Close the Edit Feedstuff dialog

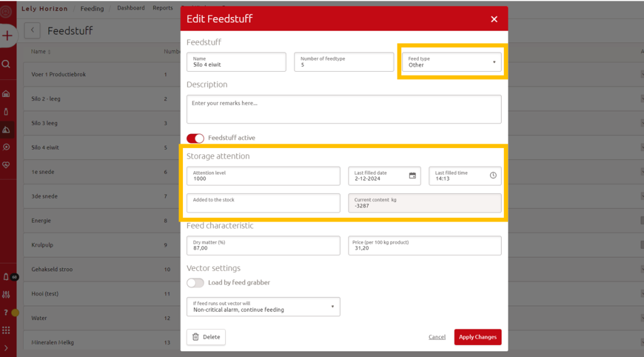point(494,19)
